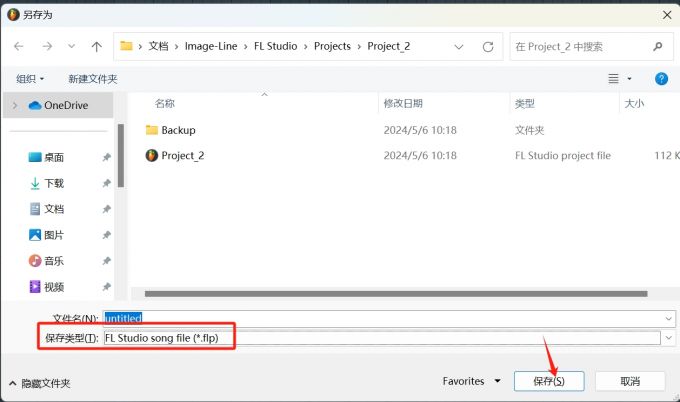
Task: Open 文档 in the navigation pane
Action: pyautogui.click(x=54, y=209)
